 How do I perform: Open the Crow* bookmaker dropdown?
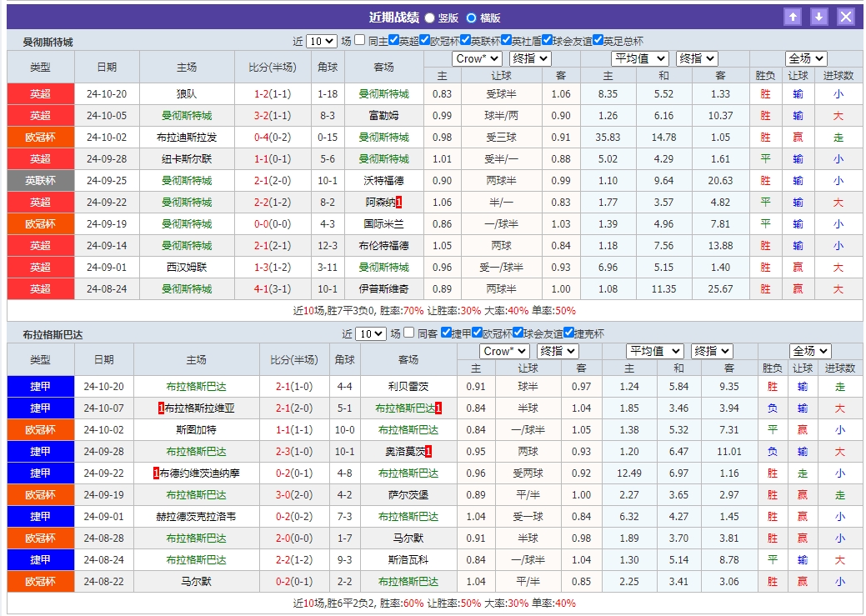tap(476, 58)
